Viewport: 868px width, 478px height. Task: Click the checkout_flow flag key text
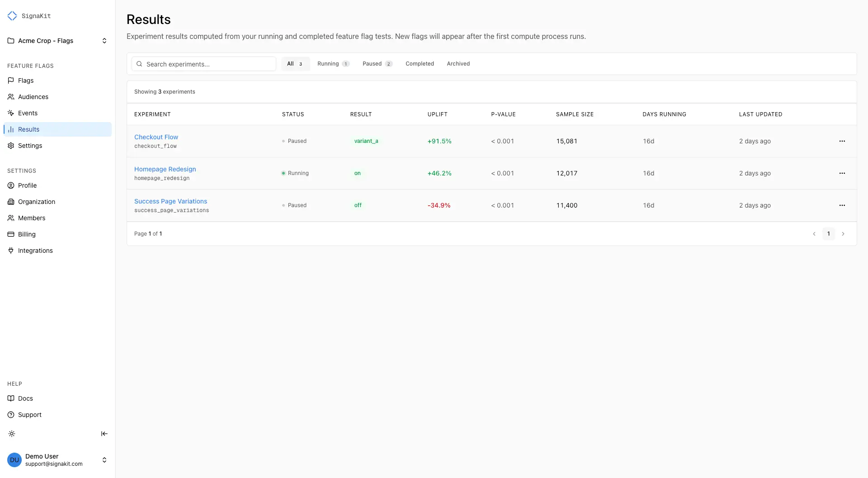(156, 146)
